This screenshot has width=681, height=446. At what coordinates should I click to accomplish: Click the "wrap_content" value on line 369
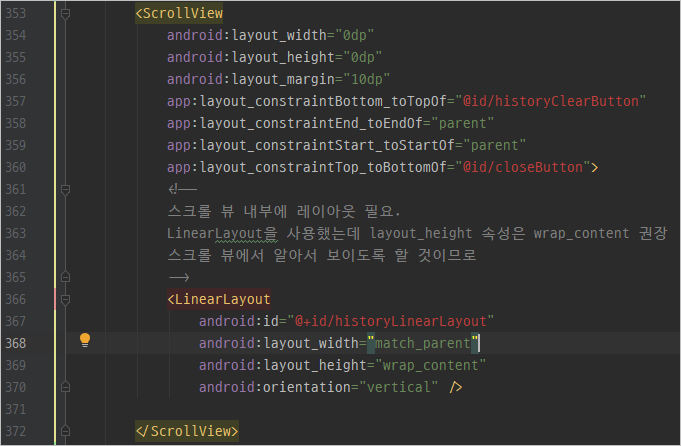(430, 365)
